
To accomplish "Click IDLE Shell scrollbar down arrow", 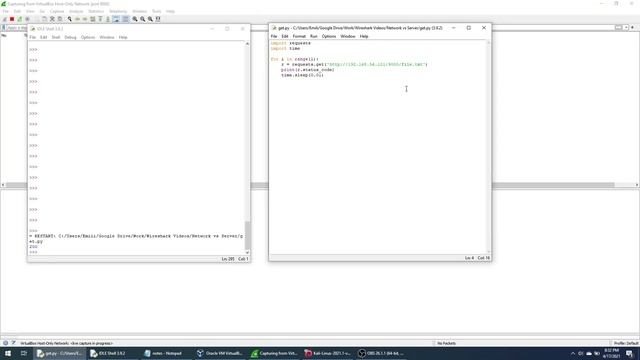I will [247, 253].
